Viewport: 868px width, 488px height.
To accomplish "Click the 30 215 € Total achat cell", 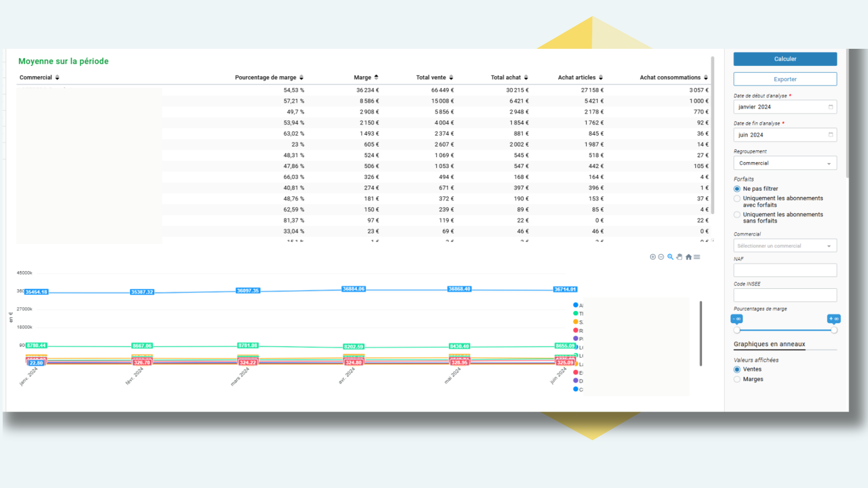I will (x=517, y=90).
